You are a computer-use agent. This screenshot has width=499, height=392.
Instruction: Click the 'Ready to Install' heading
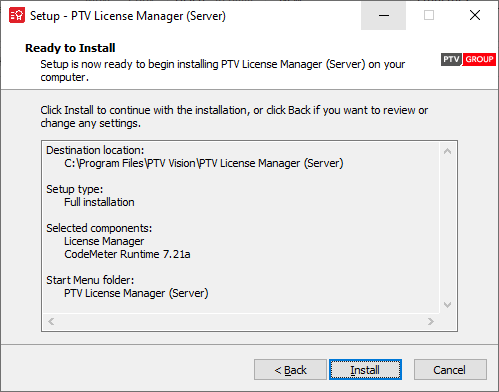click(x=70, y=48)
